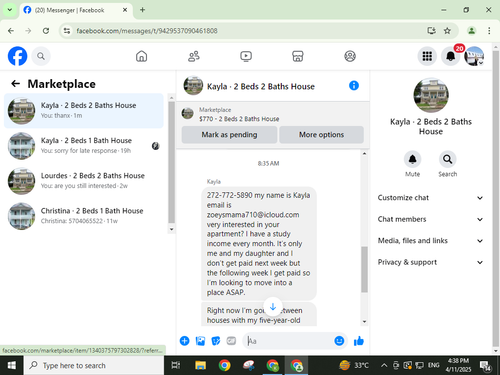Open the Groups icon in top navigation
The image size is (500, 375).
pyautogui.click(x=350, y=56)
